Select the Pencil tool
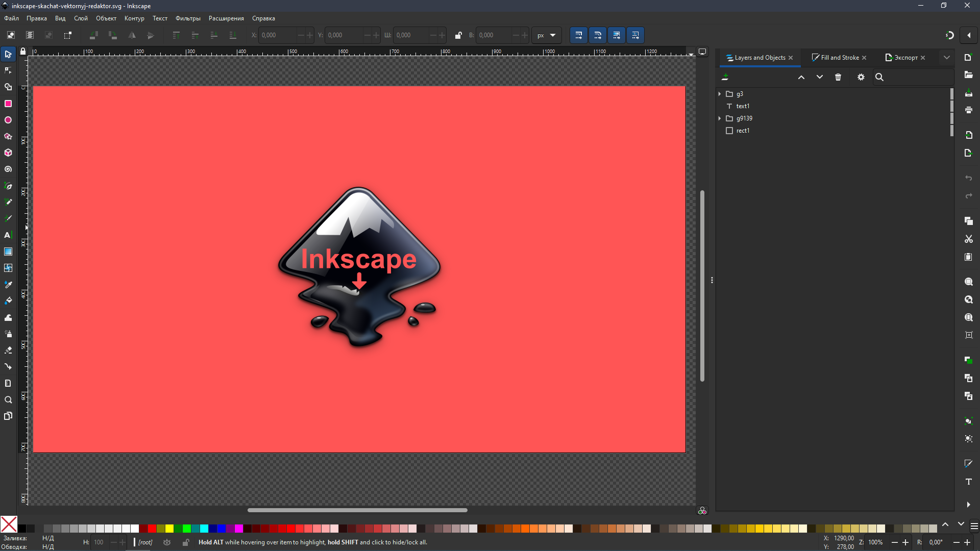Screen dimensions: 980x551 tap(8, 202)
